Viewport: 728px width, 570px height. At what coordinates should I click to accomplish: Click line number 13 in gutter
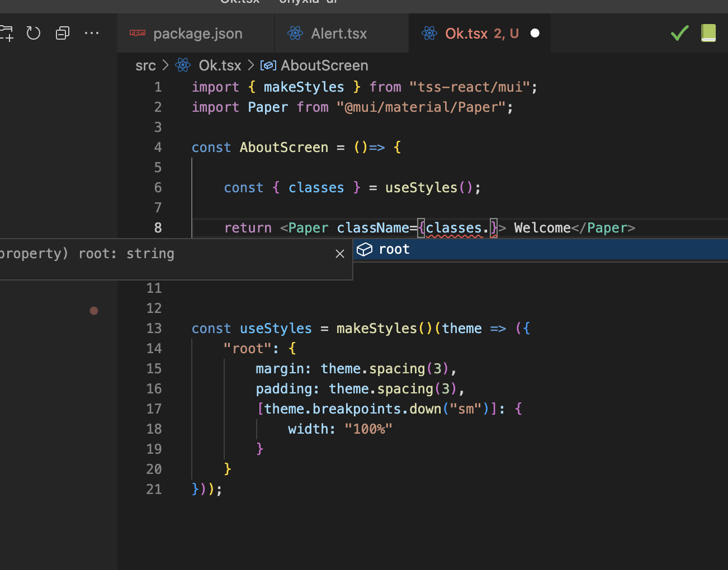coord(154,329)
